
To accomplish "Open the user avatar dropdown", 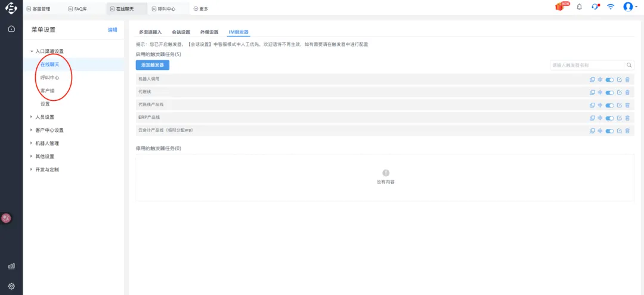I will pos(629,7).
